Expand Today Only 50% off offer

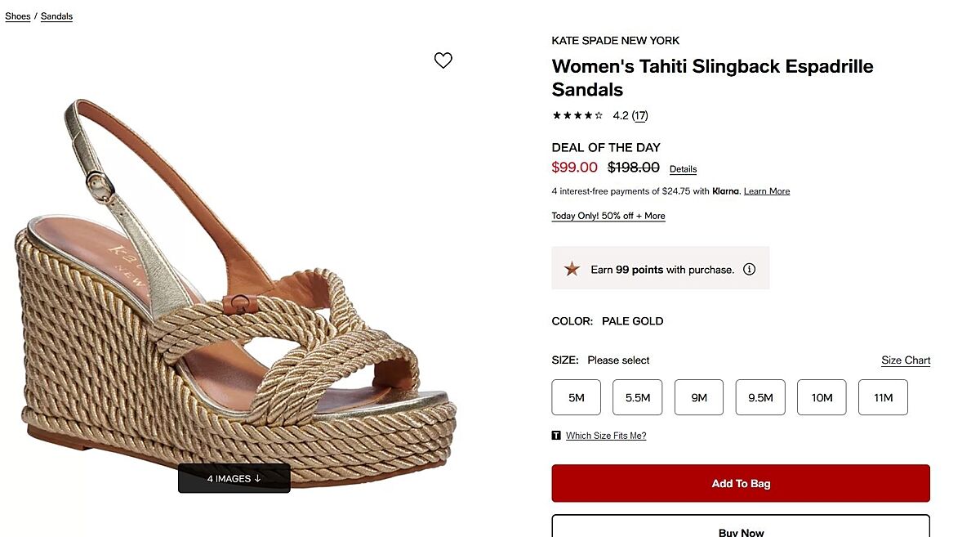[608, 216]
